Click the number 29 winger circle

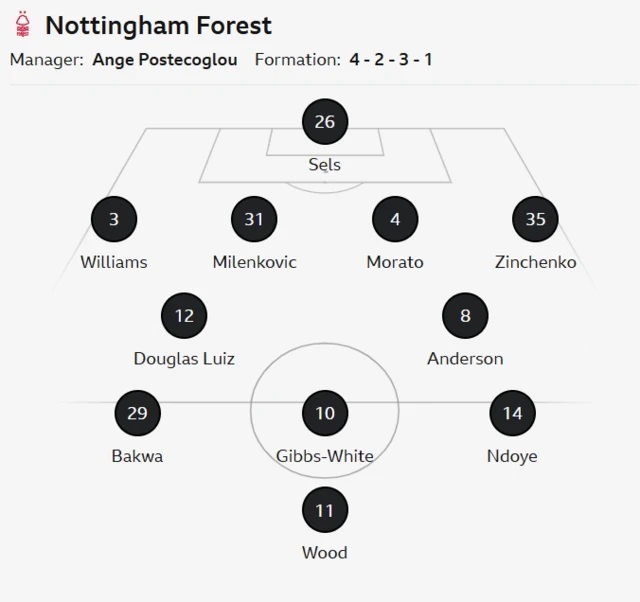coord(137,413)
